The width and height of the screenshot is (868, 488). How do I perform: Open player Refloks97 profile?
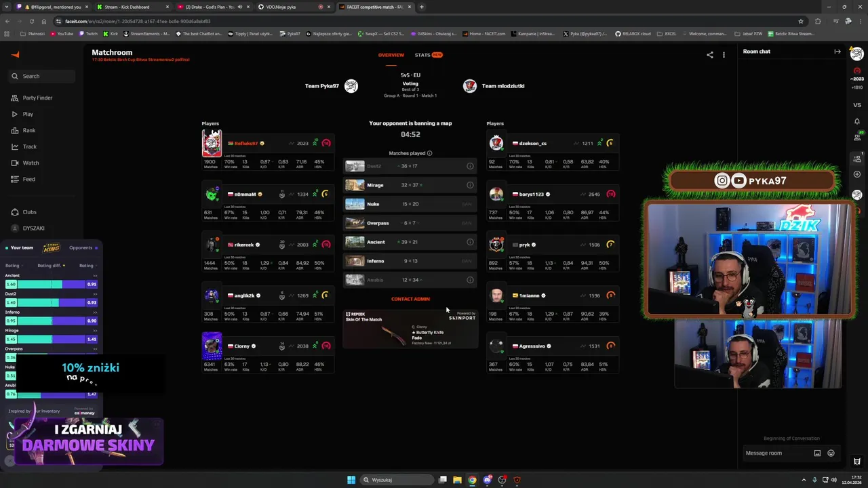coord(246,144)
